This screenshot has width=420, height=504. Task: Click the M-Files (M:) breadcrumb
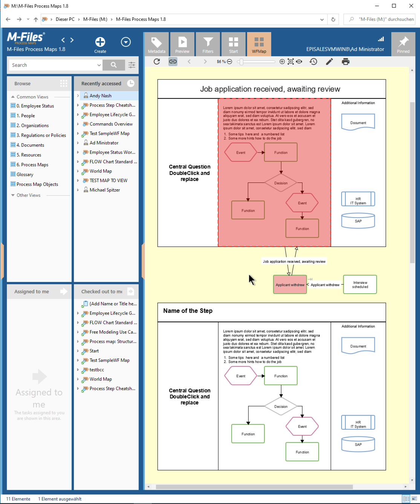(95, 19)
